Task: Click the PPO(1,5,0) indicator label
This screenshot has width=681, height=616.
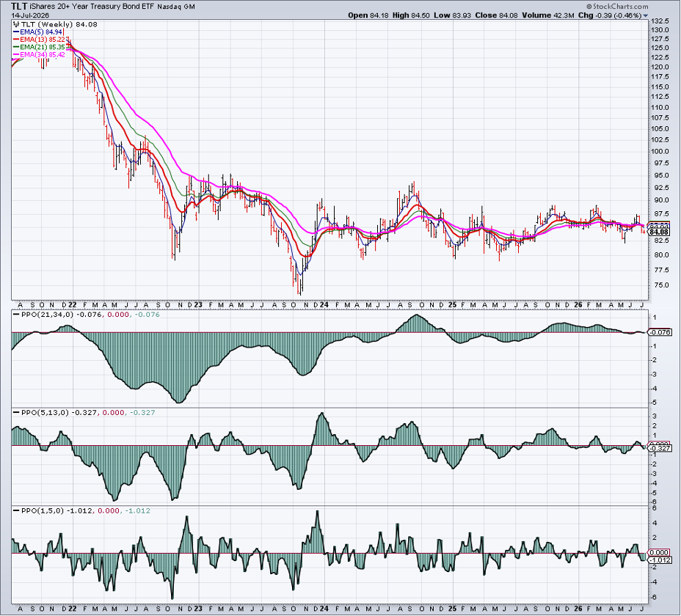Action: 43,510
